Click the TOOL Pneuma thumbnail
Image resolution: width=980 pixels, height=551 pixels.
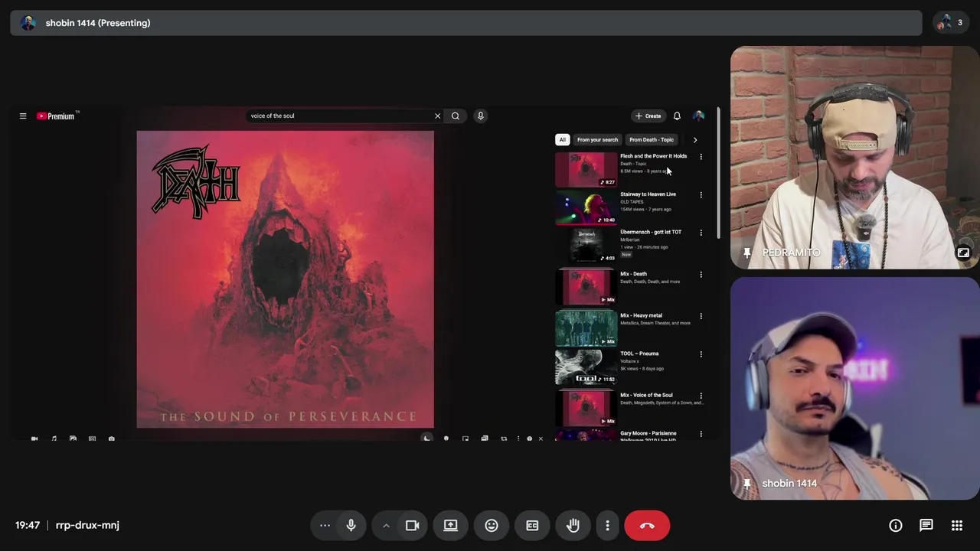[x=586, y=367]
